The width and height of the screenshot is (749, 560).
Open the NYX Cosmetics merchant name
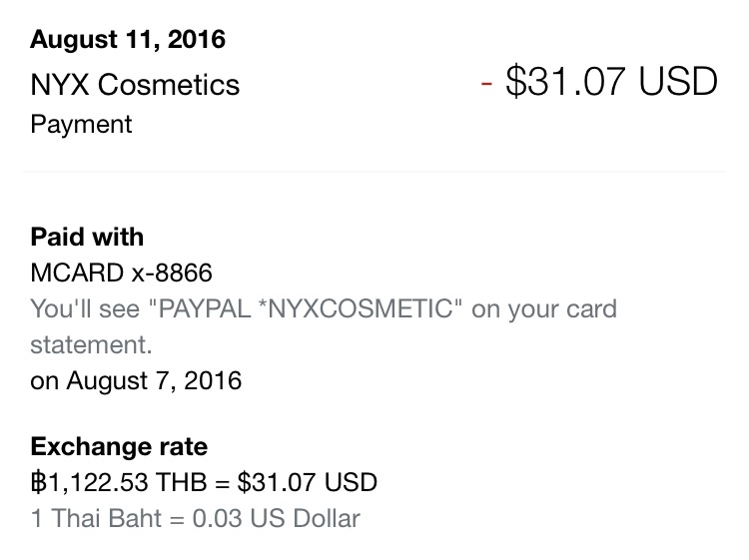click(x=135, y=84)
